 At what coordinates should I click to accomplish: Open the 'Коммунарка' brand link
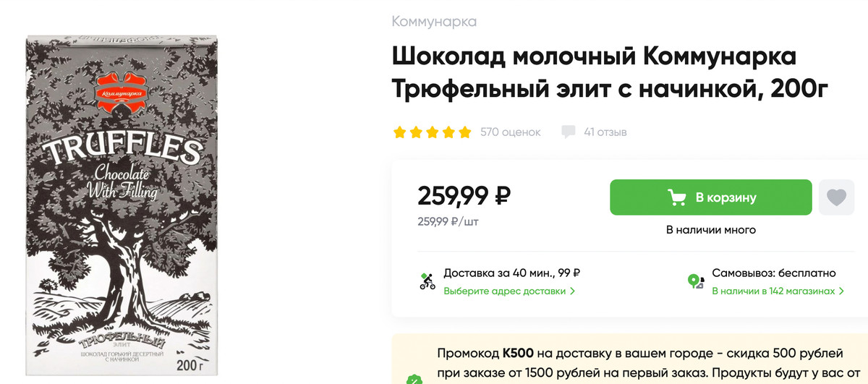(434, 22)
